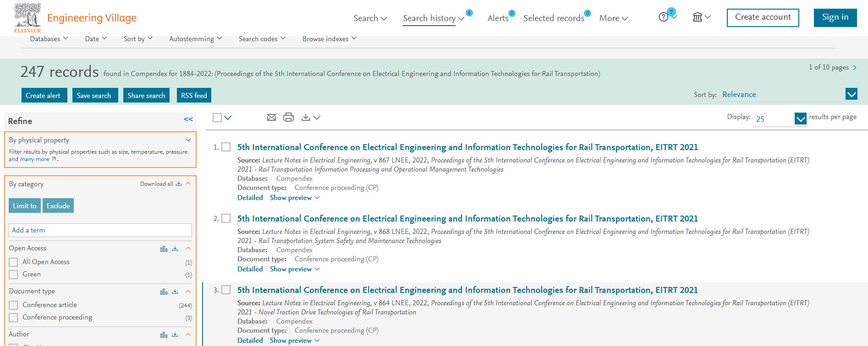Click the Limit to button

click(x=25, y=205)
